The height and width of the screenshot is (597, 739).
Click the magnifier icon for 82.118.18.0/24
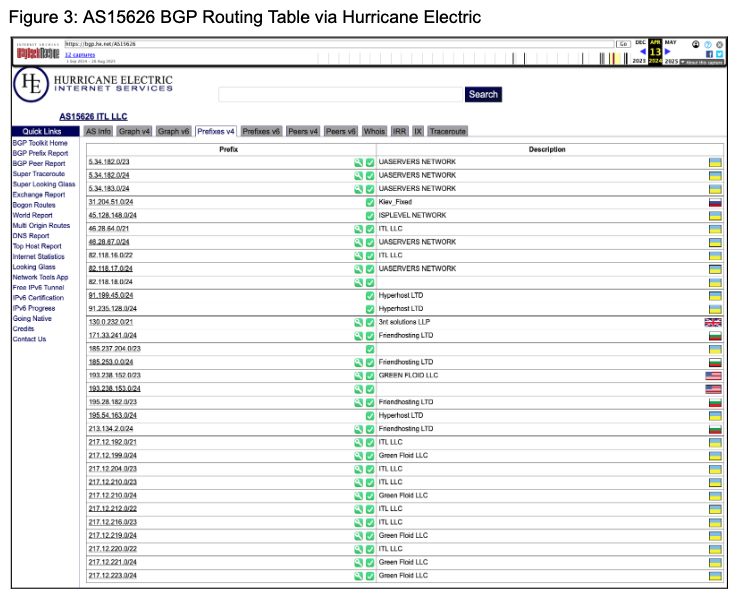point(358,282)
